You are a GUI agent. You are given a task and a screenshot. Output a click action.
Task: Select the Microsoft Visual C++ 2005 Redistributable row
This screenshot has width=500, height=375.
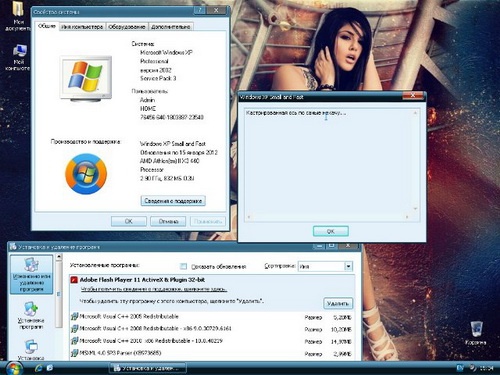[212, 317]
